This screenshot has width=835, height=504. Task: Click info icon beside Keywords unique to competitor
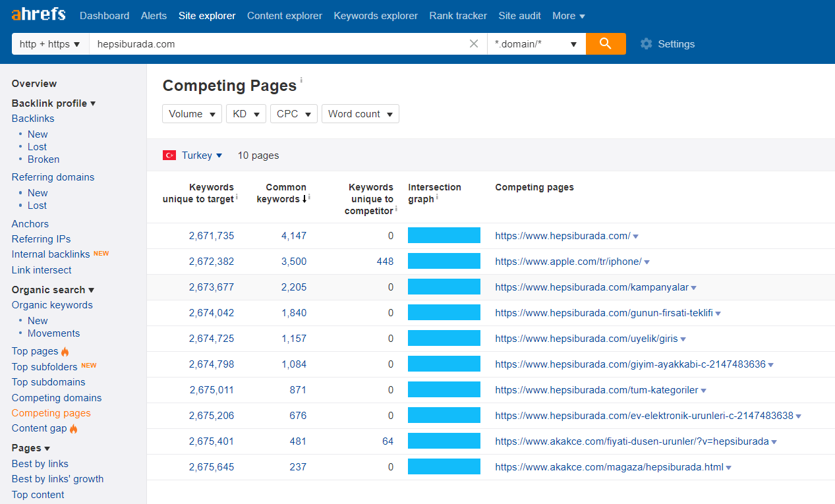tap(396, 209)
